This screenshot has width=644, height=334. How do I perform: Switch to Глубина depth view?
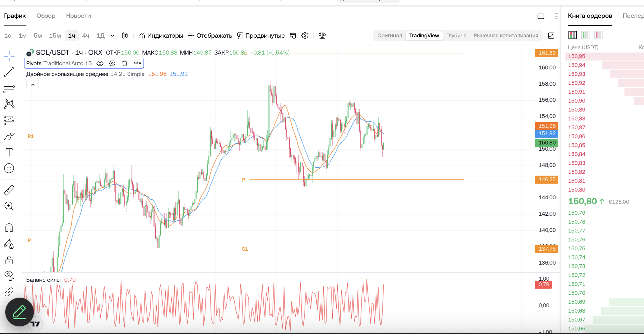456,36
